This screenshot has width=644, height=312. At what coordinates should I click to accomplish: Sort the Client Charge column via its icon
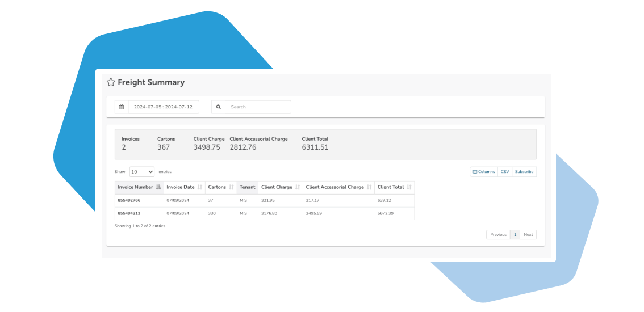298,187
